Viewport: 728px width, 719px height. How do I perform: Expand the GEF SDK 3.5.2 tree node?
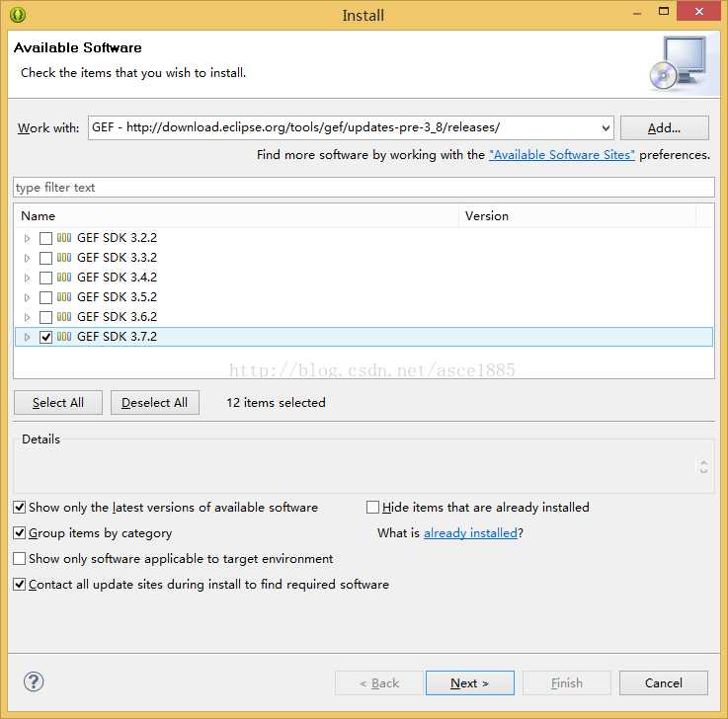(27, 297)
